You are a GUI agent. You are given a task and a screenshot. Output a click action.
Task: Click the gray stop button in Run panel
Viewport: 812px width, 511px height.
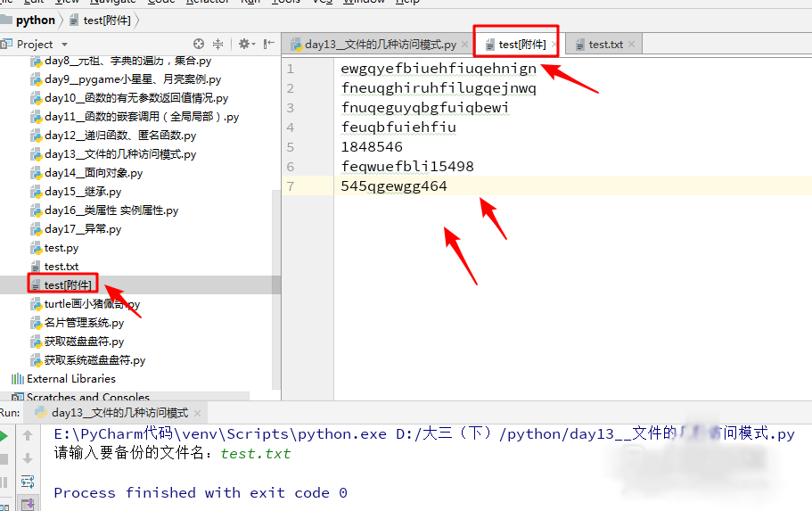[x=3, y=459]
